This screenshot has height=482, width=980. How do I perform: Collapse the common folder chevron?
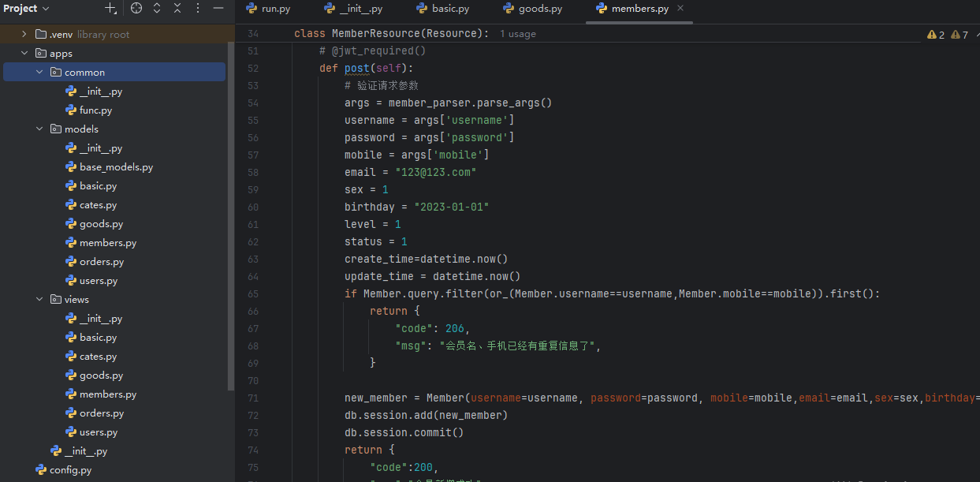(x=39, y=72)
